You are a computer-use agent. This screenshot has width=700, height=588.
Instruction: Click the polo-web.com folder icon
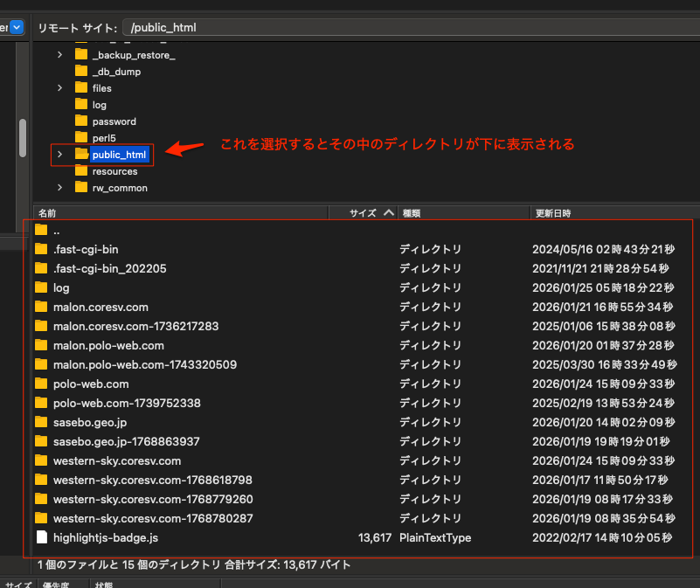click(x=41, y=384)
